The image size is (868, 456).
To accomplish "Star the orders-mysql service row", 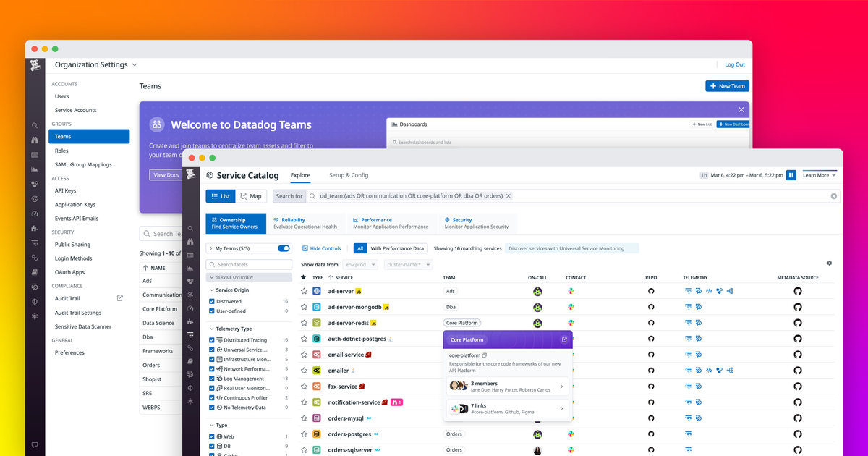I will tap(305, 418).
